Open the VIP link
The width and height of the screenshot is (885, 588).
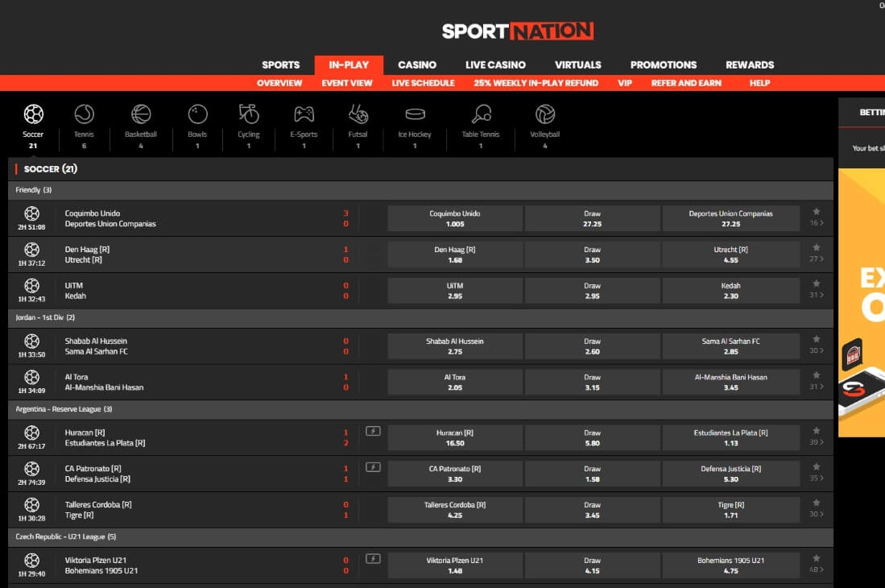[x=625, y=83]
